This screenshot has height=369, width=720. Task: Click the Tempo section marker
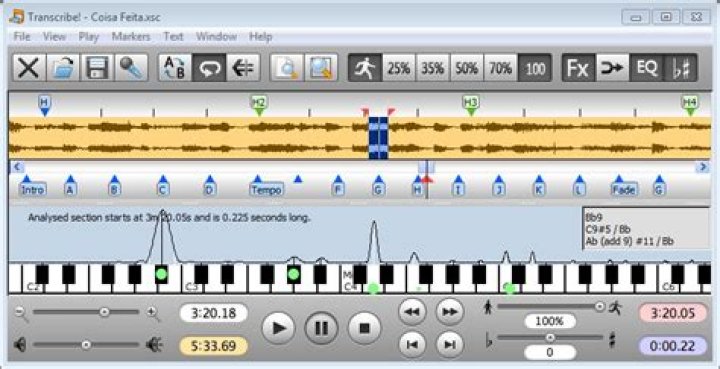266,189
